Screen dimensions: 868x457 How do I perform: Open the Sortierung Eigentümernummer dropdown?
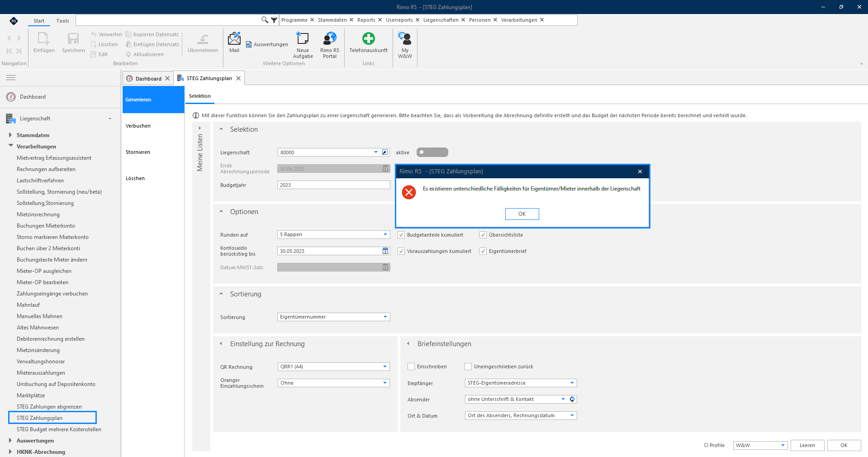pos(385,317)
